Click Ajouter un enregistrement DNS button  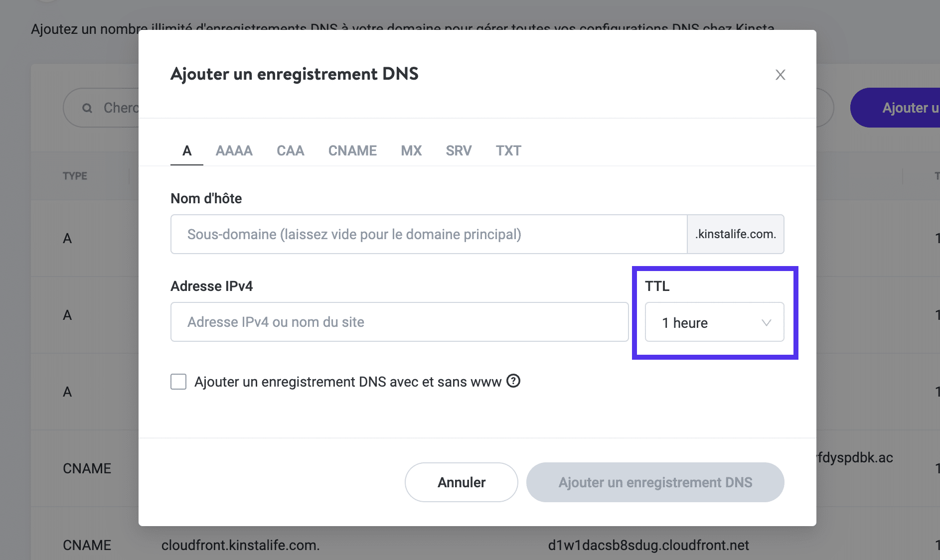click(655, 482)
